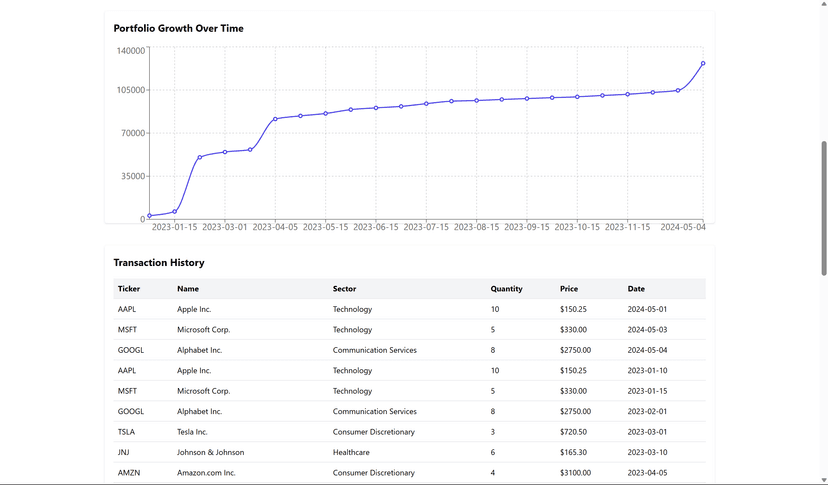
Task: Click the first data point on the chart line
Action: click(149, 215)
